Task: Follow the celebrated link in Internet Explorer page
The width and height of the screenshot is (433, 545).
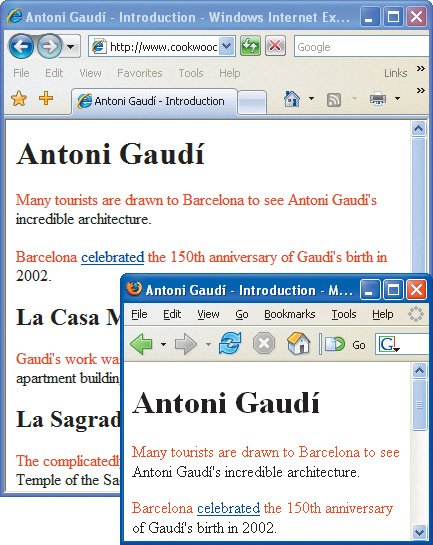Action: click(x=113, y=257)
